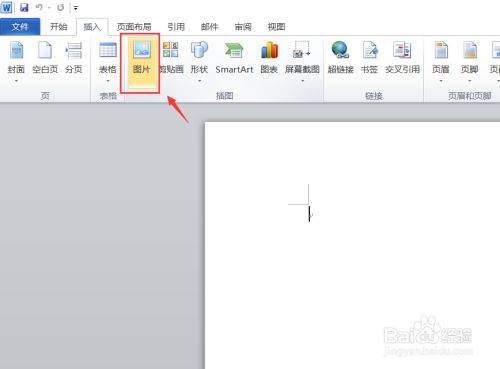
Task: Insert a hyperlink with the 超链接 globe icon
Action: tap(340, 50)
